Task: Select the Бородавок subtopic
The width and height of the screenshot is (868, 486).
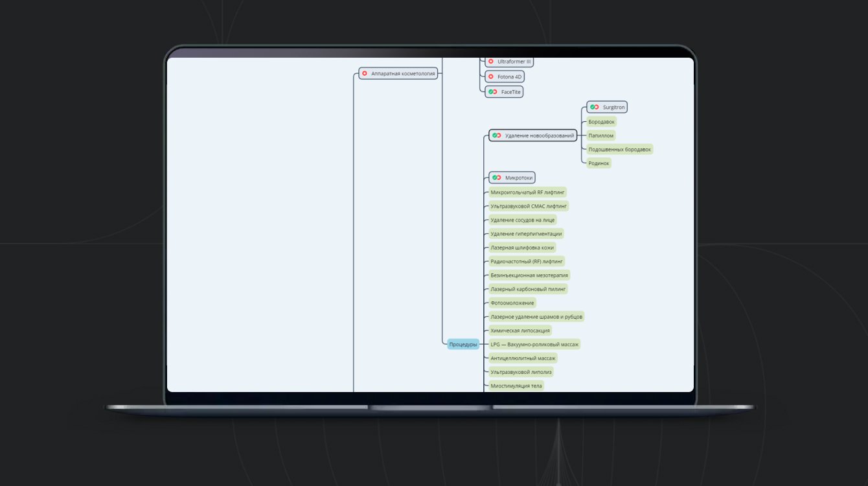Action: (601, 122)
